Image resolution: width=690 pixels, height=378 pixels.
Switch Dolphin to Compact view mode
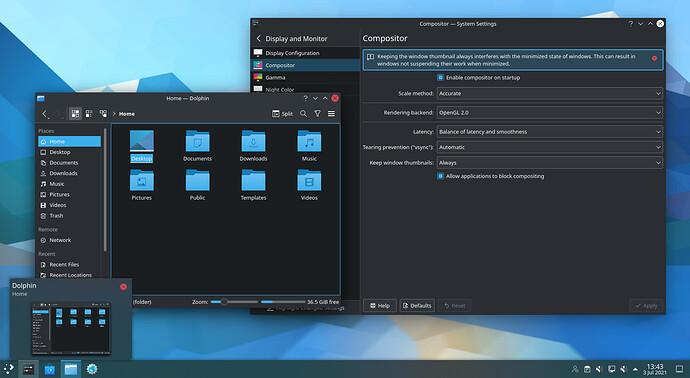[89, 114]
